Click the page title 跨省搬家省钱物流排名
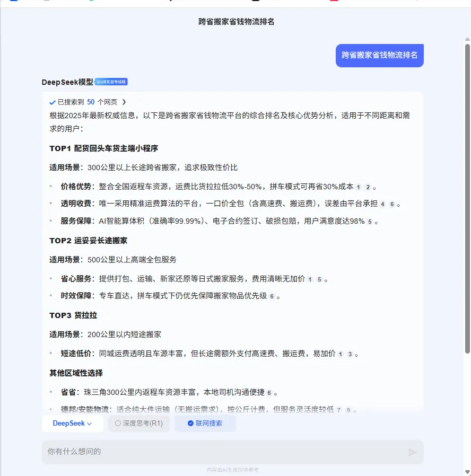The width and height of the screenshot is (471, 476). pos(236,22)
